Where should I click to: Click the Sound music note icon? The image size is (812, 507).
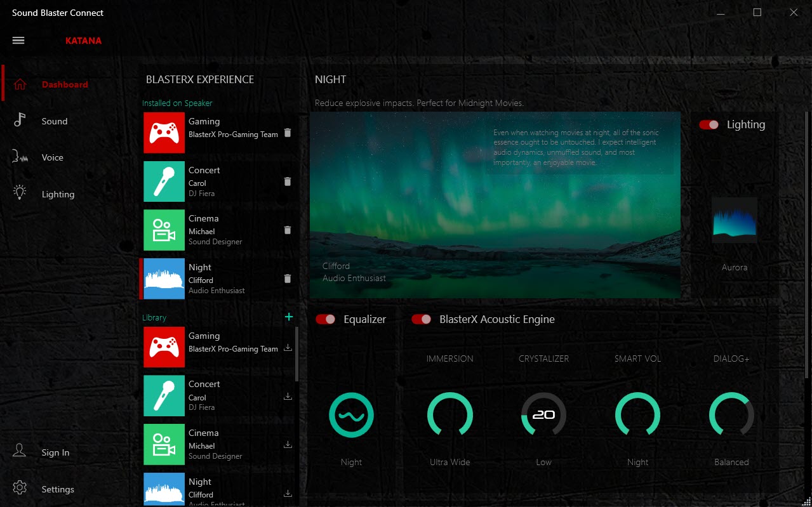[x=20, y=121]
